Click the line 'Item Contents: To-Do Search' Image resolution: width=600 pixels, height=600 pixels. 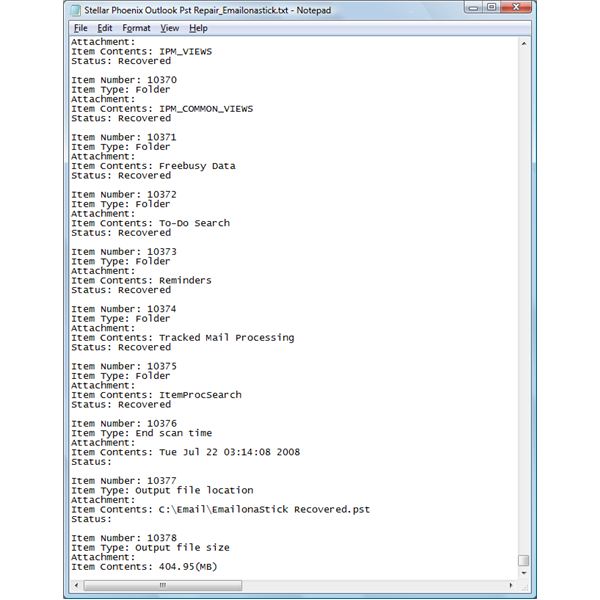151,223
